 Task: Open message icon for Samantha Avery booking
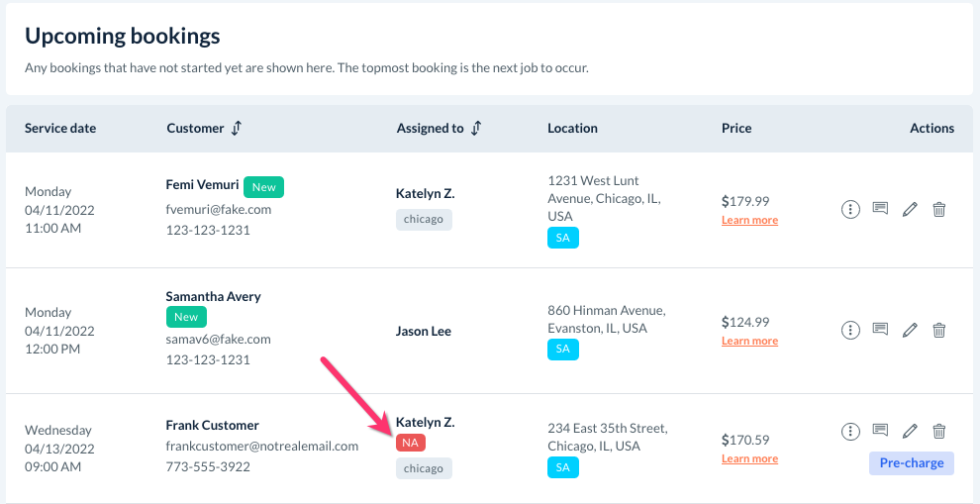880,330
